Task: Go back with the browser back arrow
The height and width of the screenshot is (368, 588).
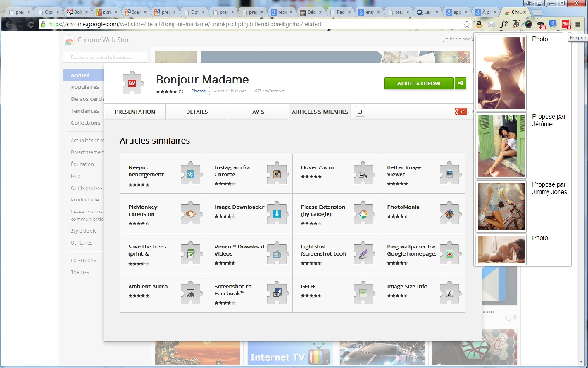Action: click(x=8, y=24)
